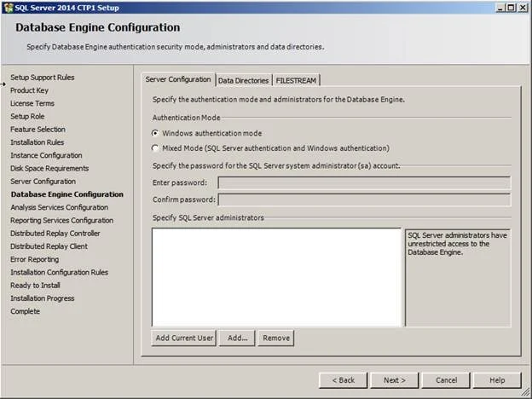532x399 pixels.
Task: Select Mixed Mode authentication radio button
Action: pos(155,148)
